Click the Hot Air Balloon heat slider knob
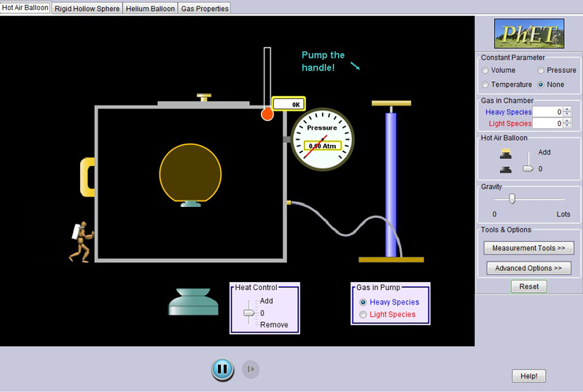 coord(528,168)
